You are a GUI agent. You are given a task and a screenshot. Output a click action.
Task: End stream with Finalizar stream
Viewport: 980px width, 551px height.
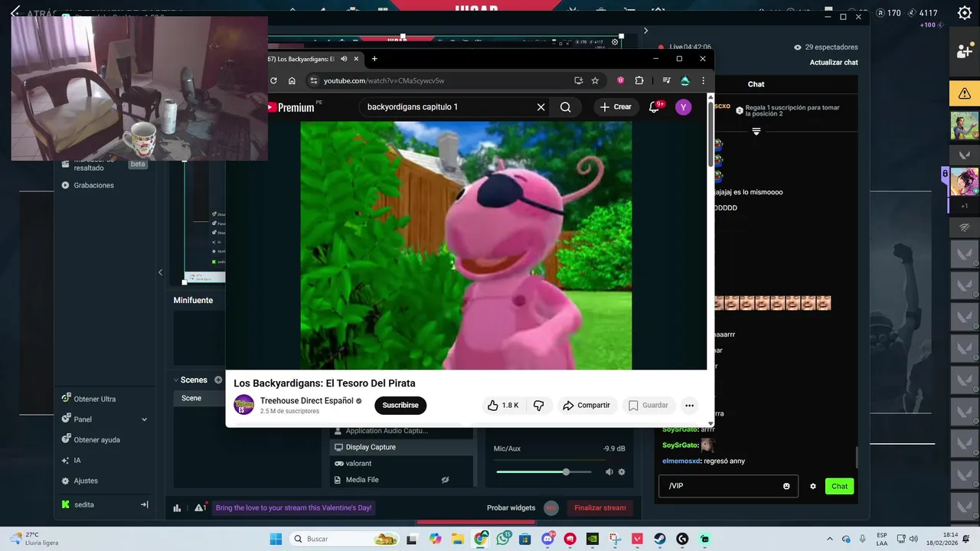[x=600, y=507]
